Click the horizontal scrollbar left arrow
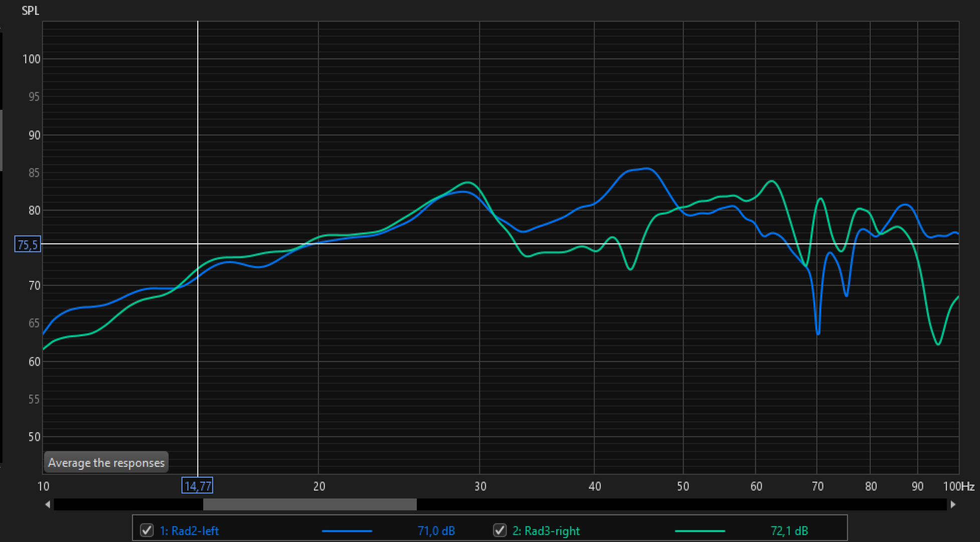 coord(48,504)
